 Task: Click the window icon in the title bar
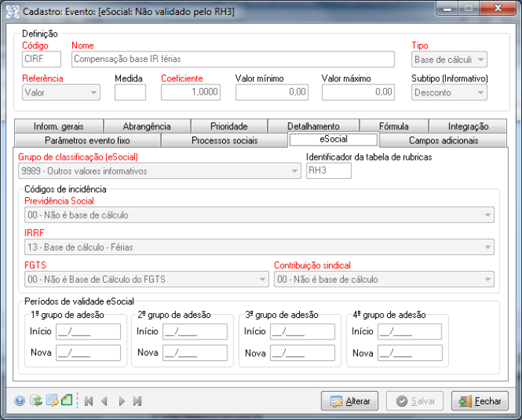coord(13,12)
